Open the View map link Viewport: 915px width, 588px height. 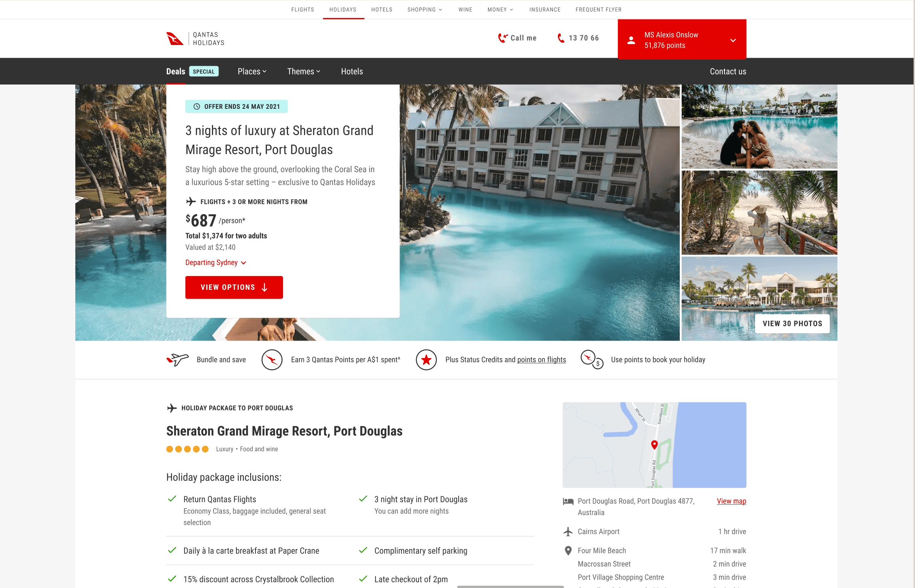(x=731, y=501)
